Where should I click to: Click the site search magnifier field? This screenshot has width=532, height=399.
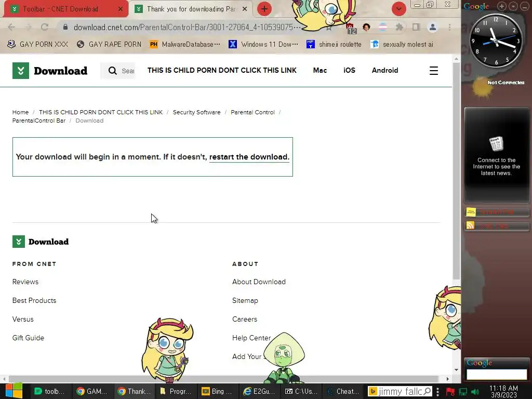click(118, 71)
